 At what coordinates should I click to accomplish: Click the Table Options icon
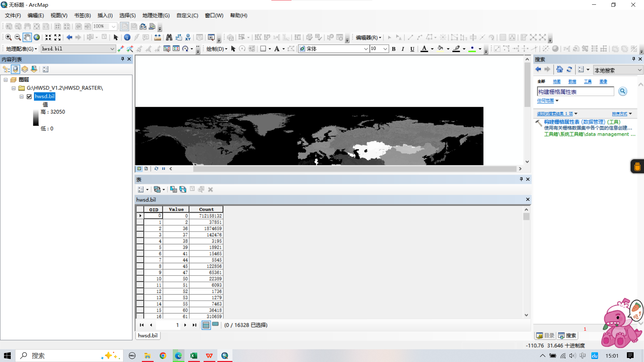point(141,190)
